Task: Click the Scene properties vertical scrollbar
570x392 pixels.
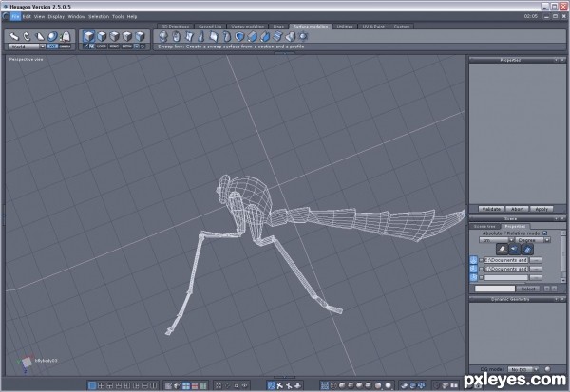Action: 563,256
